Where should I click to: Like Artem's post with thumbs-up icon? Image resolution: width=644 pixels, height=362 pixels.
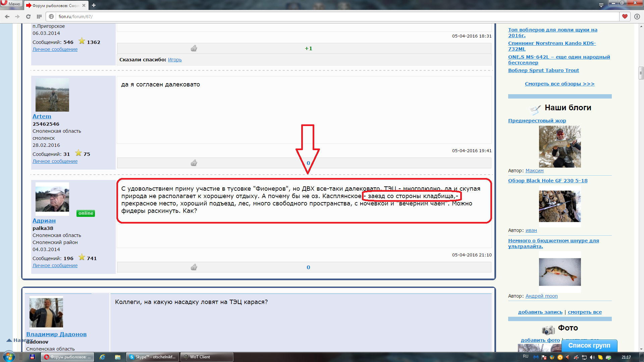pos(194,163)
